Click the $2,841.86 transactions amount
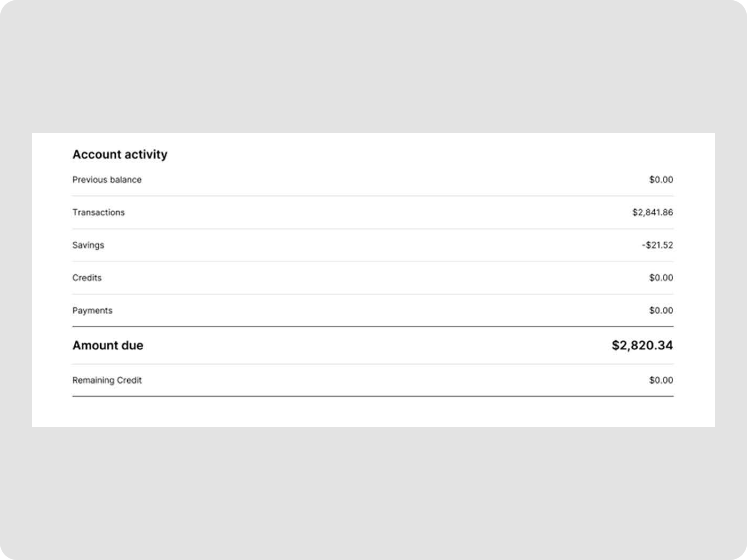 coord(653,212)
